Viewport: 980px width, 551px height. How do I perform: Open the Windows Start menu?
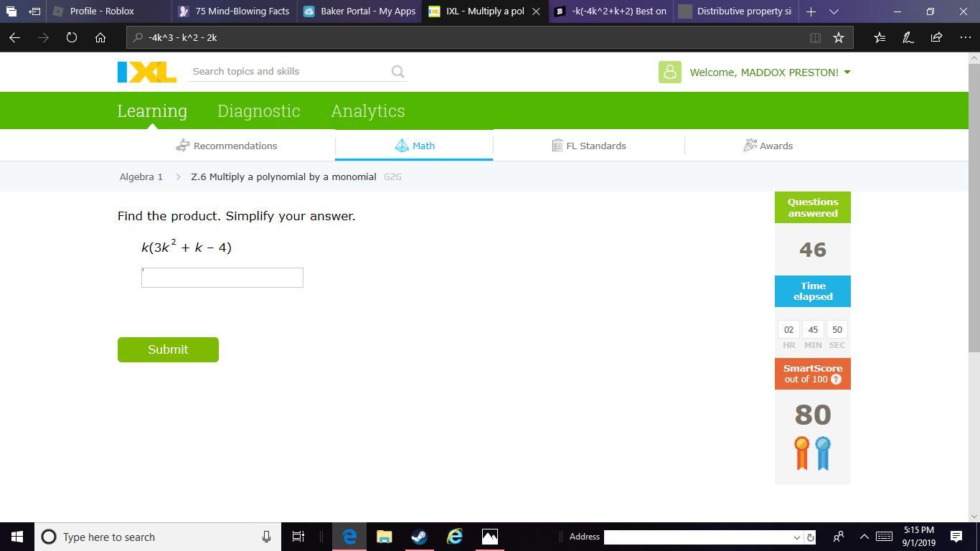[x=17, y=537]
